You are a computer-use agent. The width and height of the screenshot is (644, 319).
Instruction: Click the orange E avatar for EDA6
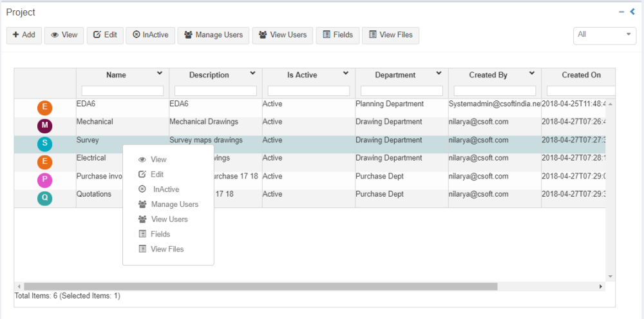tap(45, 108)
